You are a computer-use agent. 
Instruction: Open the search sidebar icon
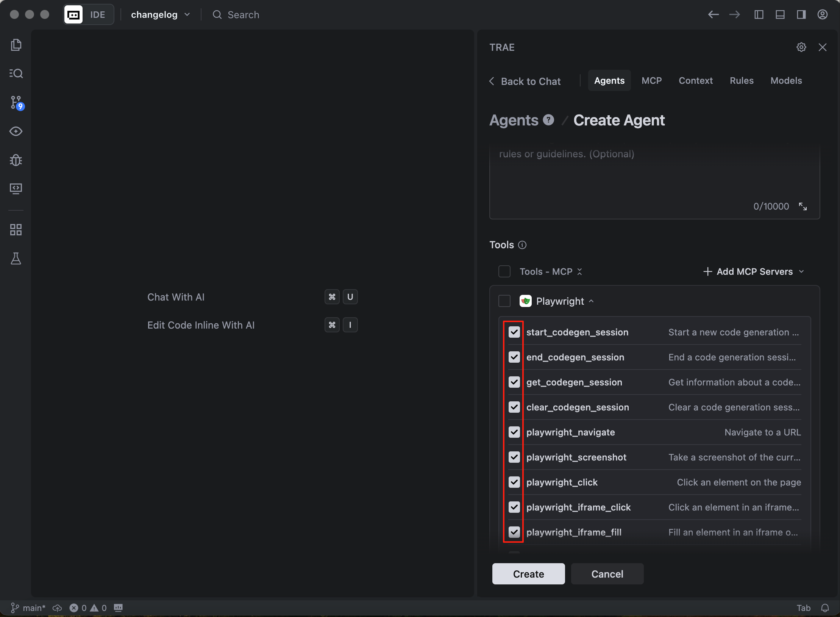click(x=16, y=73)
